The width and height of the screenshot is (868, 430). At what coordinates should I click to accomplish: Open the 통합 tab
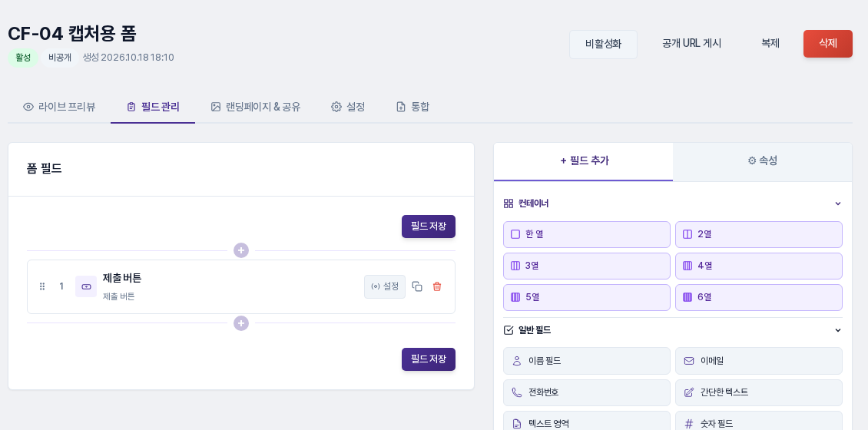(413, 107)
